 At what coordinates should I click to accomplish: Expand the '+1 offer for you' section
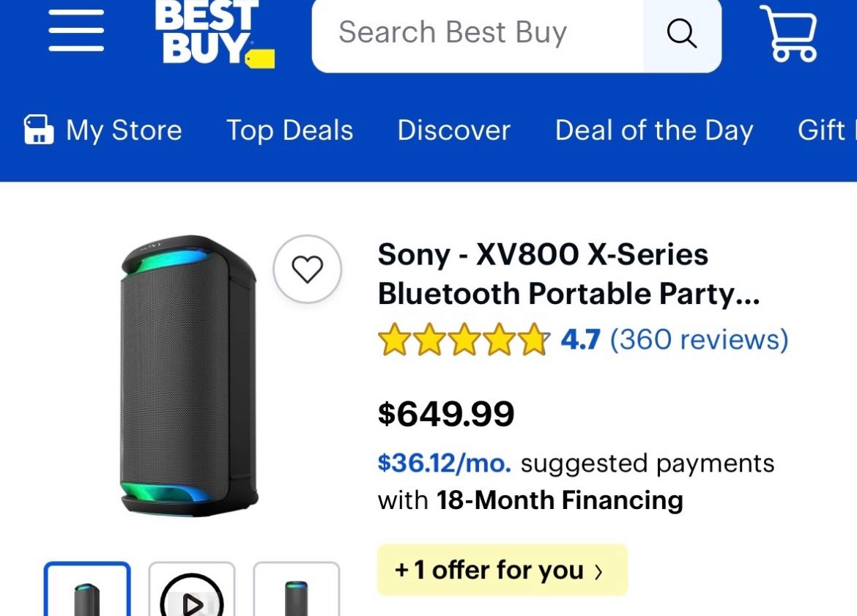(502, 571)
